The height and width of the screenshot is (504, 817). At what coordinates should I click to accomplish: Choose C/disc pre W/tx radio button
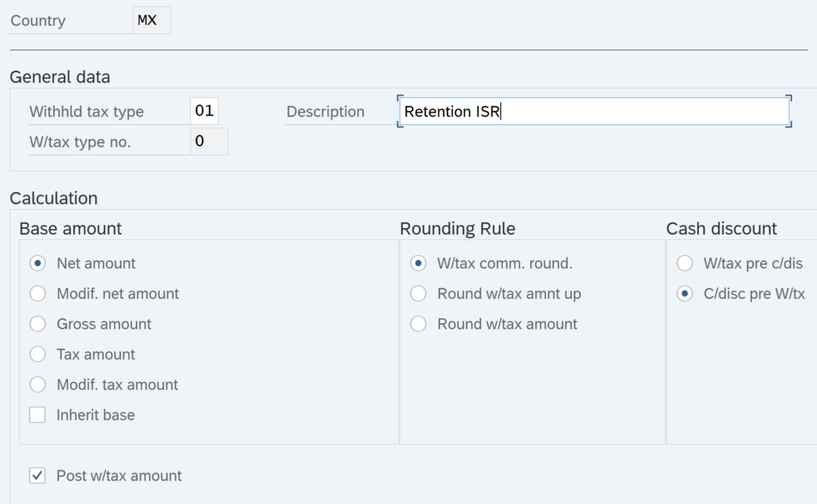click(x=685, y=293)
